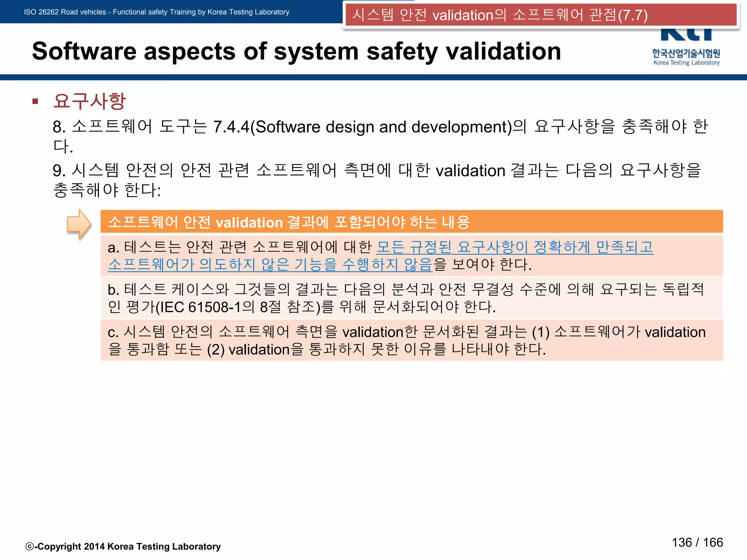Click the Copyright 2014 Korea Testing Laboratory footer
The image size is (747, 560).
(123, 547)
